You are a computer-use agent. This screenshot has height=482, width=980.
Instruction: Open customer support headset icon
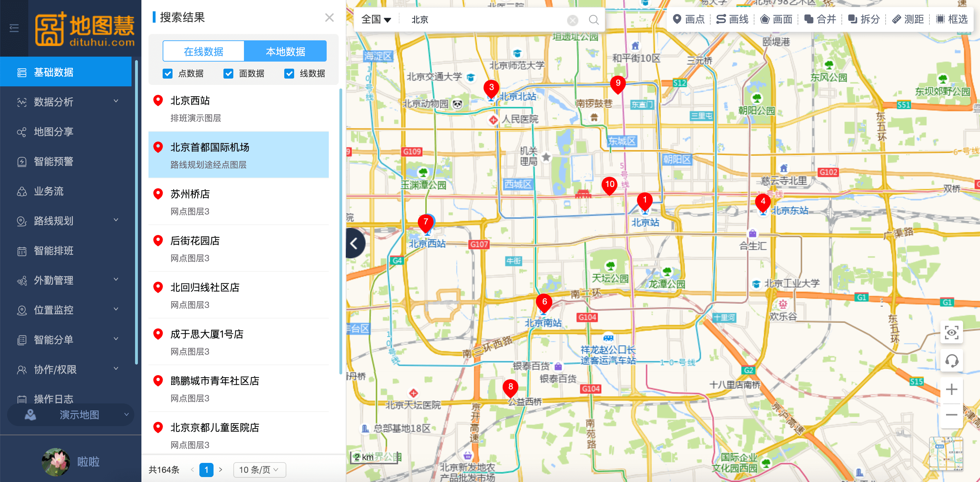click(x=951, y=361)
